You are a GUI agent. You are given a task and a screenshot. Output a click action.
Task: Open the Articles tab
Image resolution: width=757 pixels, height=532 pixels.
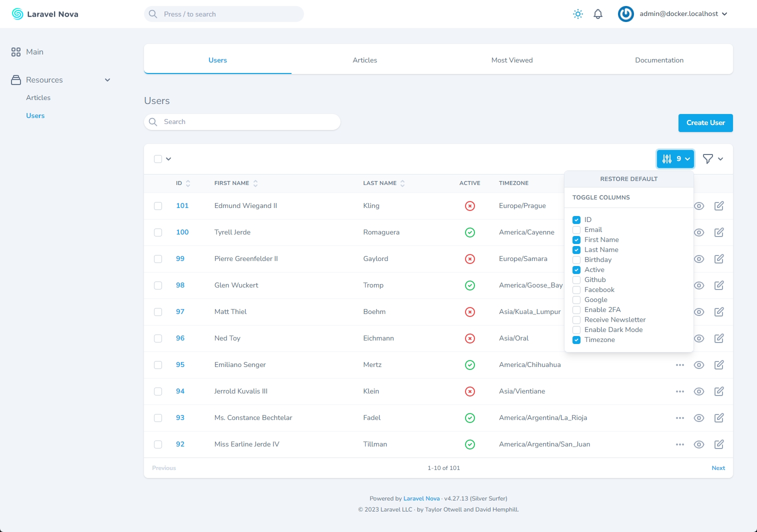364,60
